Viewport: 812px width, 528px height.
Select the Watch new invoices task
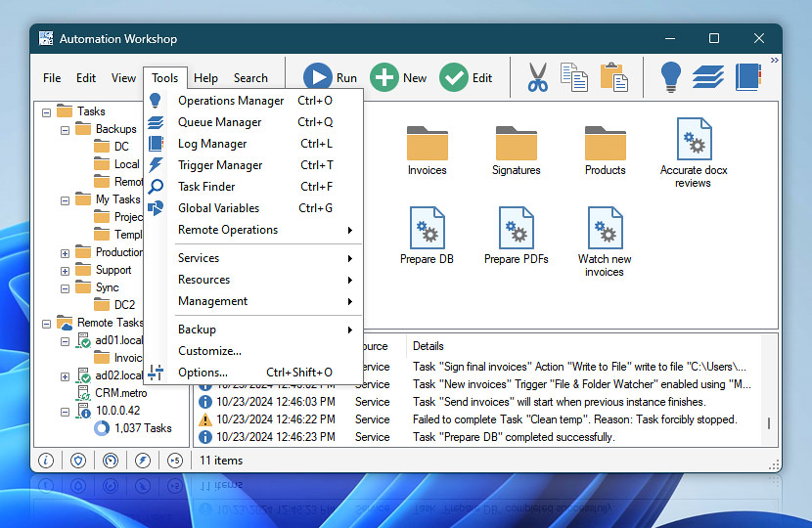tap(605, 242)
